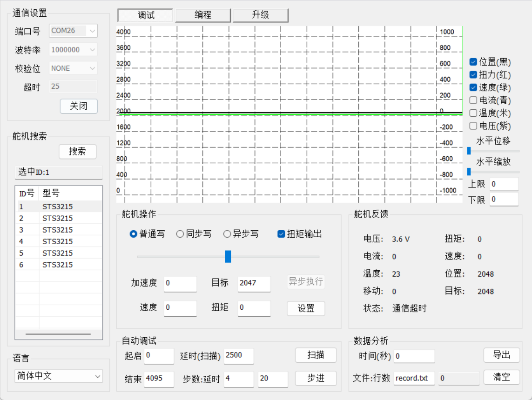
Task: Click the 异步执行 button
Action: pyautogui.click(x=306, y=281)
